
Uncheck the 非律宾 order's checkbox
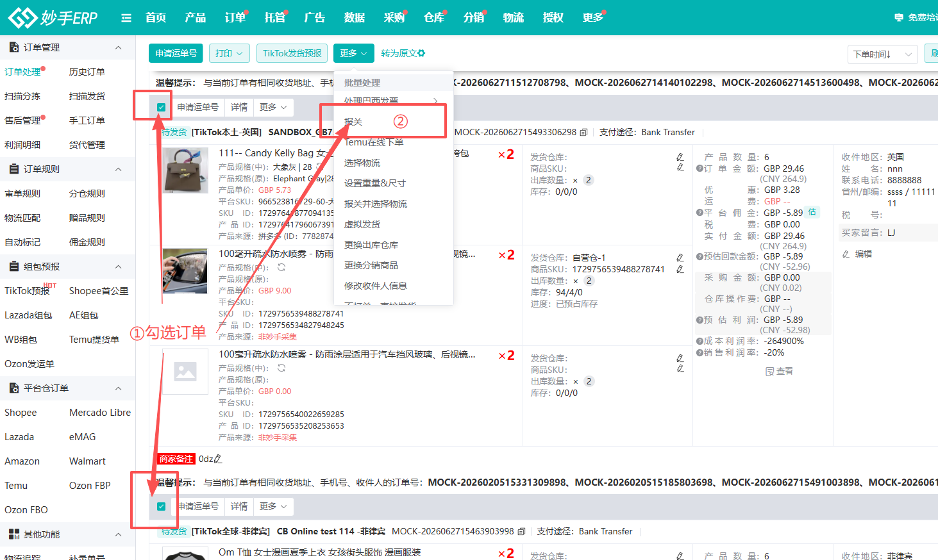click(x=161, y=506)
